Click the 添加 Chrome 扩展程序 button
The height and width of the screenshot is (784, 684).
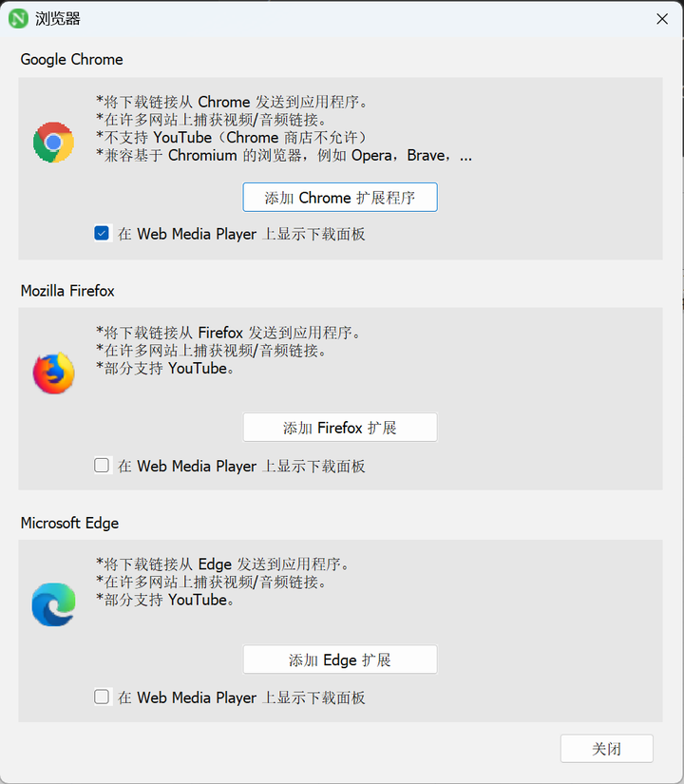coord(340,198)
